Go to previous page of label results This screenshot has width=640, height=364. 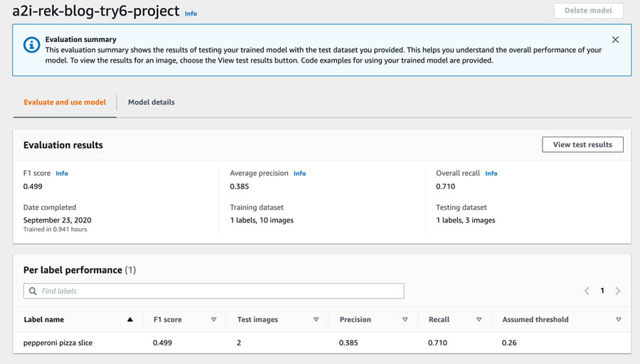[587, 291]
